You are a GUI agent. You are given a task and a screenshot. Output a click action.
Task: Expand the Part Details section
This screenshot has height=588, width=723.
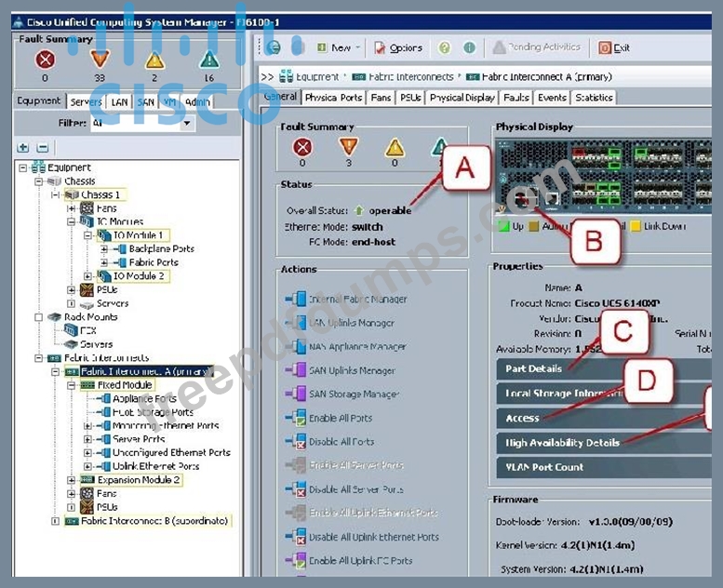pos(604,369)
